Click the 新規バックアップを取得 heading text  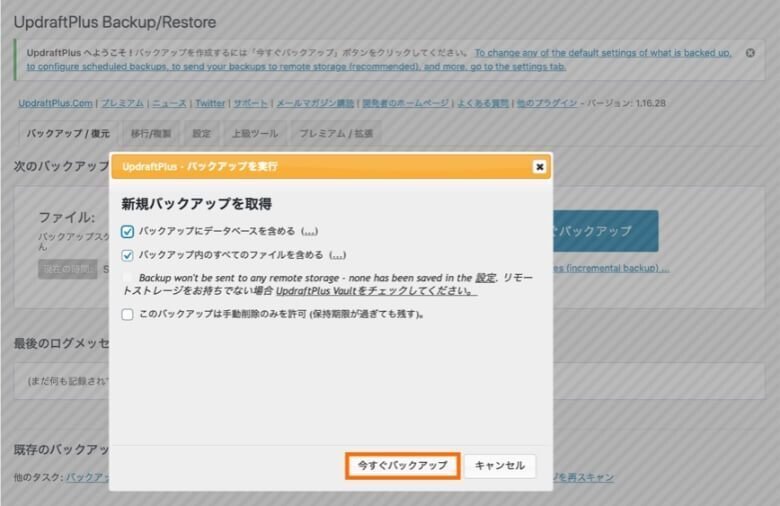pyautogui.click(x=196, y=203)
